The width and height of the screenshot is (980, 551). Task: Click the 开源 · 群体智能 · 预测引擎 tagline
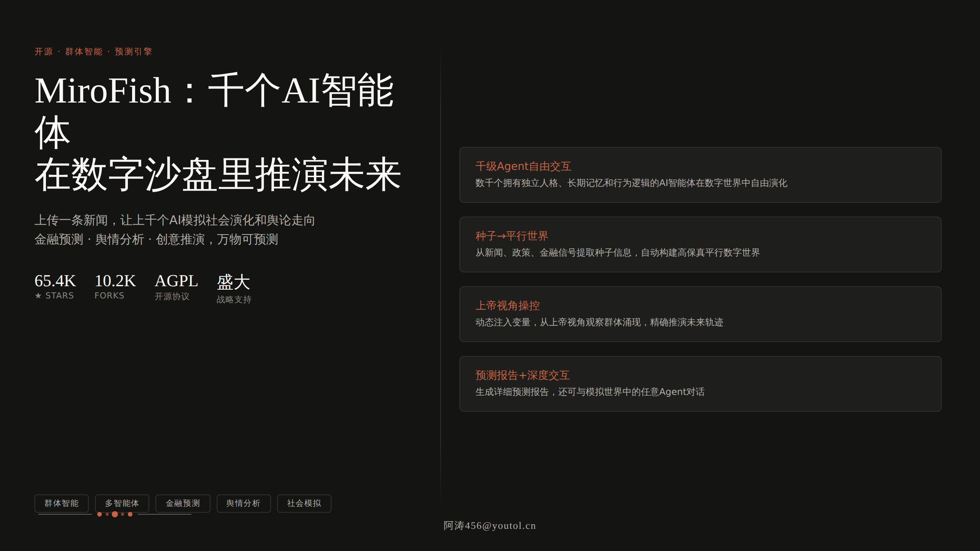(x=93, y=52)
